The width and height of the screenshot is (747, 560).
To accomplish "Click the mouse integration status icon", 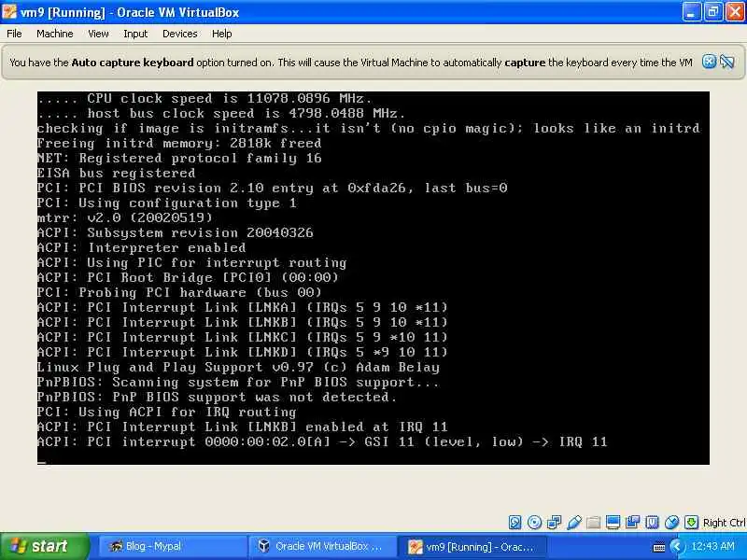I will (x=671, y=523).
